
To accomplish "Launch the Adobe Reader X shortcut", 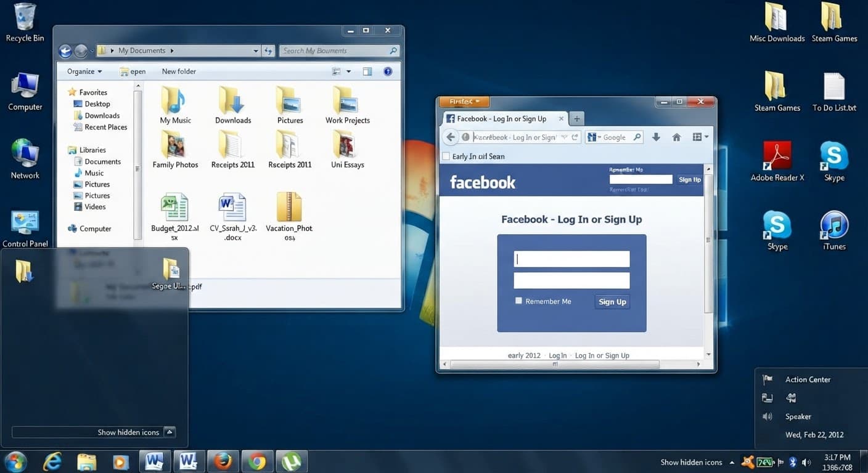I will point(777,161).
